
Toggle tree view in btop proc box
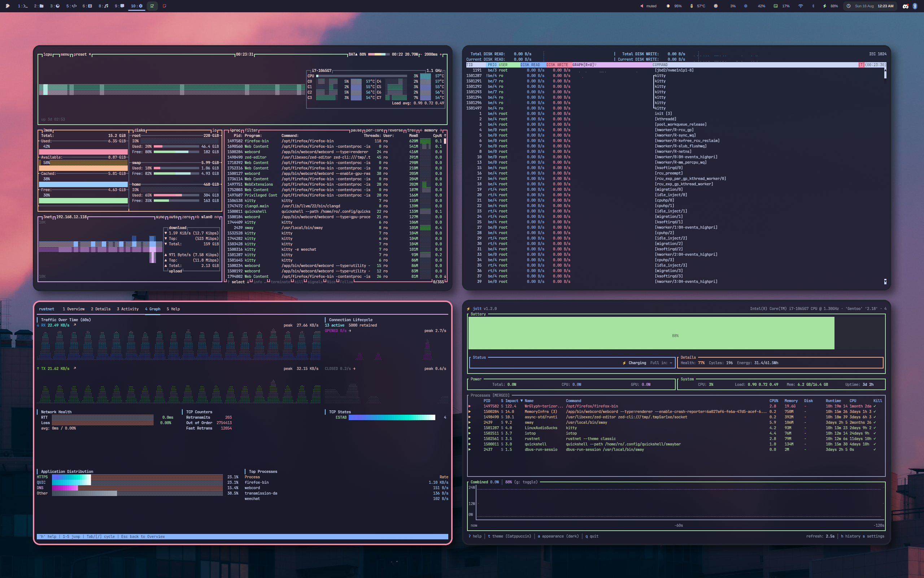pos(411,130)
